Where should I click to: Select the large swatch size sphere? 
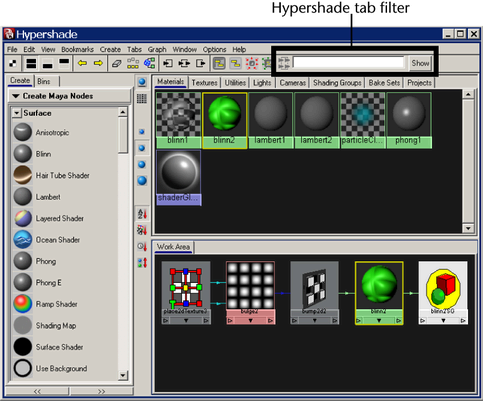tap(142, 164)
